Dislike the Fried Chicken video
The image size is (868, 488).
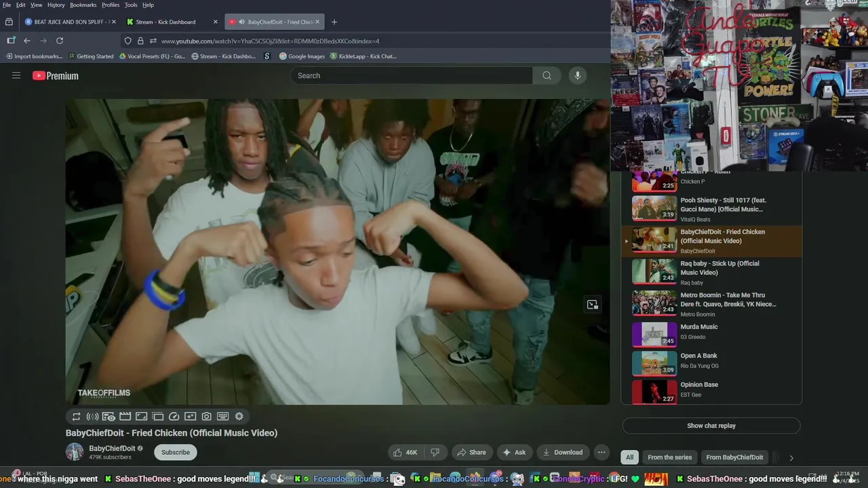435,452
